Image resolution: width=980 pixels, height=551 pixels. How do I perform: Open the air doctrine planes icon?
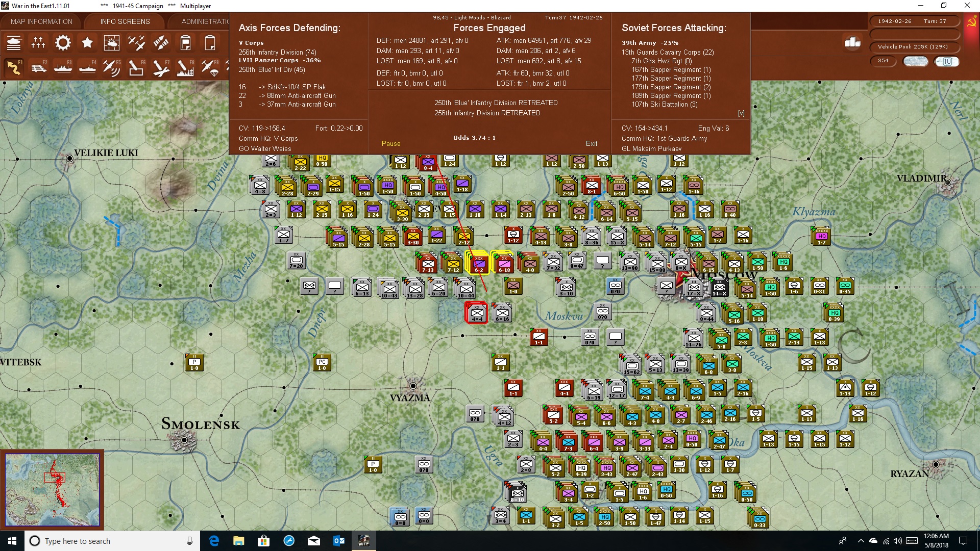click(x=136, y=43)
